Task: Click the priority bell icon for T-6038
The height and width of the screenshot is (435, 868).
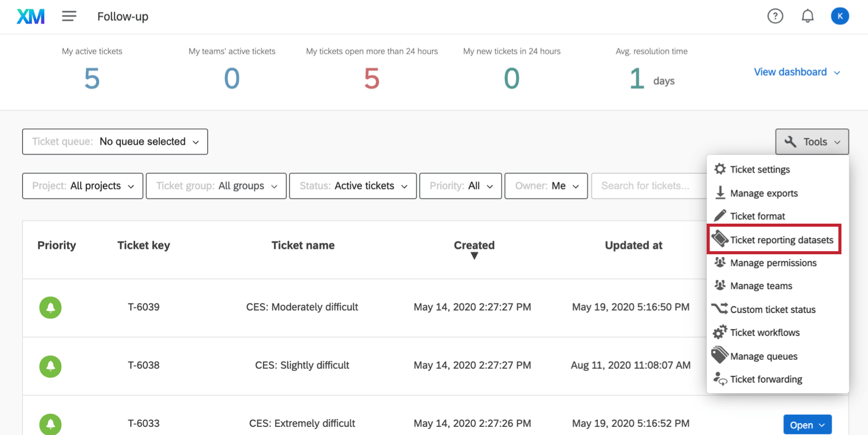Action: 51,366
